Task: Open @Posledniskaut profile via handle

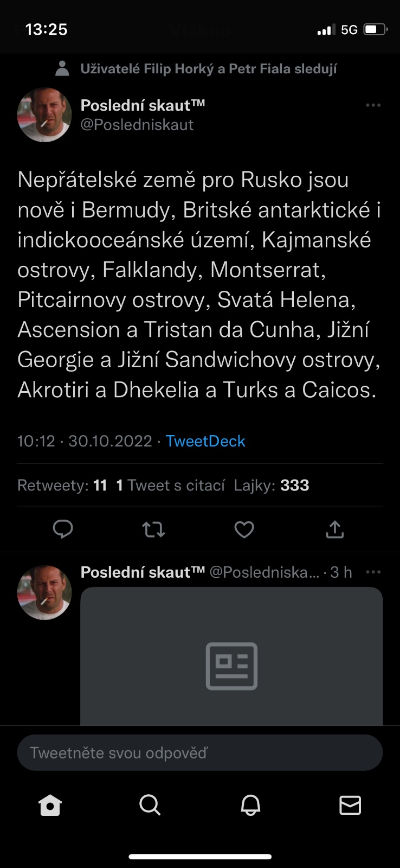Action: pyautogui.click(x=137, y=125)
